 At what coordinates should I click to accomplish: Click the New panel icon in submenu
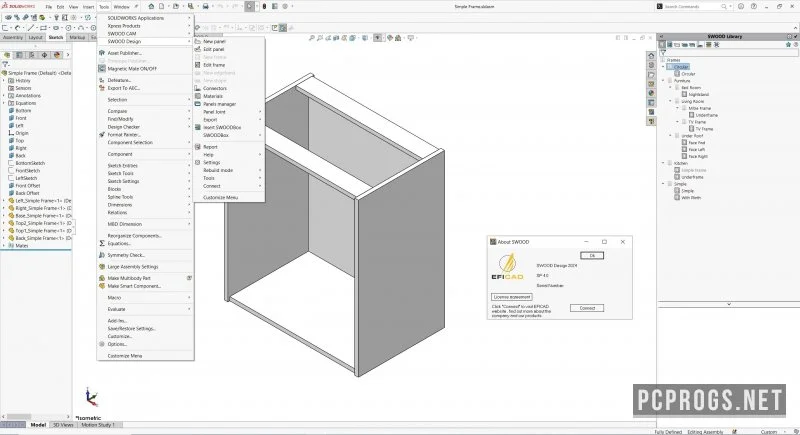[x=197, y=41]
